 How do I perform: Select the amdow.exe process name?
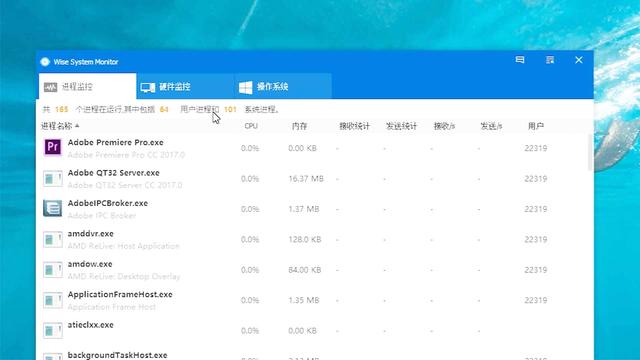click(x=90, y=264)
